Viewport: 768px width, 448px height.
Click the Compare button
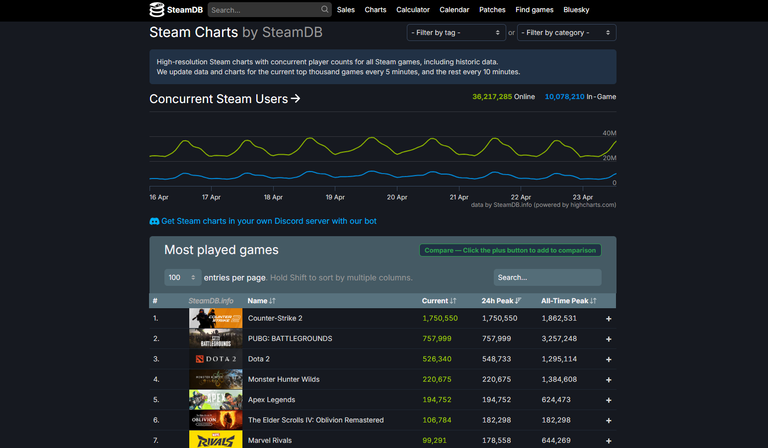[x=510, y=250]
